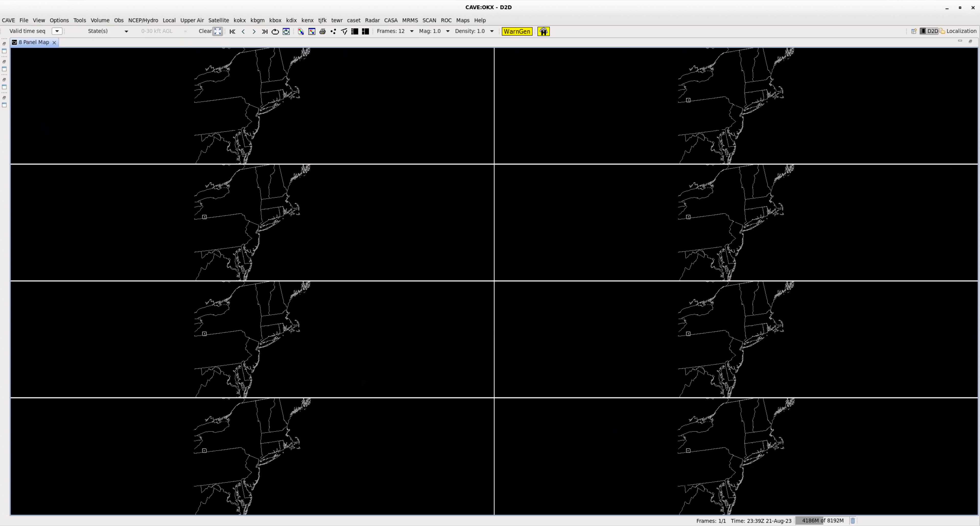Open image properties color icon
Viewport: 980px width, 526px height.
[x=312, y=32]
